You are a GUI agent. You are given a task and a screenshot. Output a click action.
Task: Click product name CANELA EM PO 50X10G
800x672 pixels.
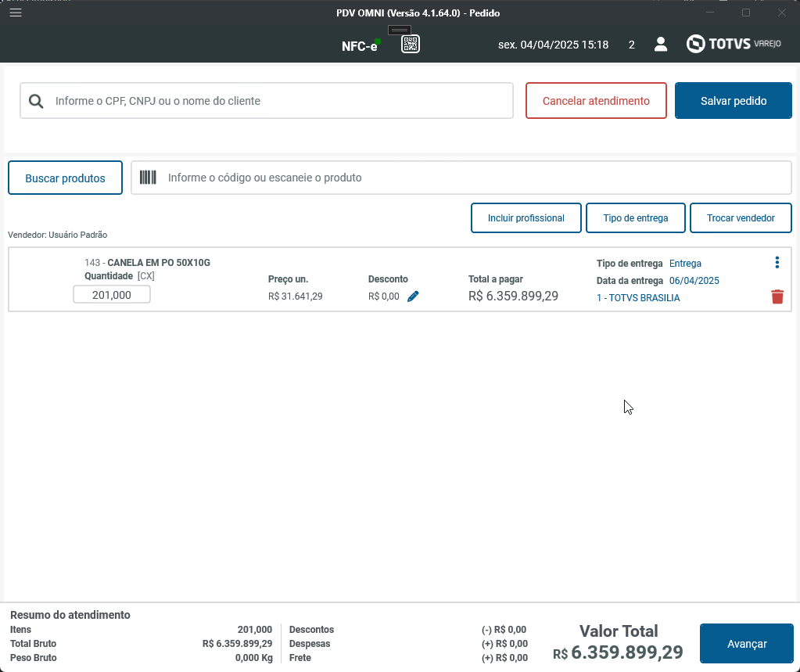159,262
